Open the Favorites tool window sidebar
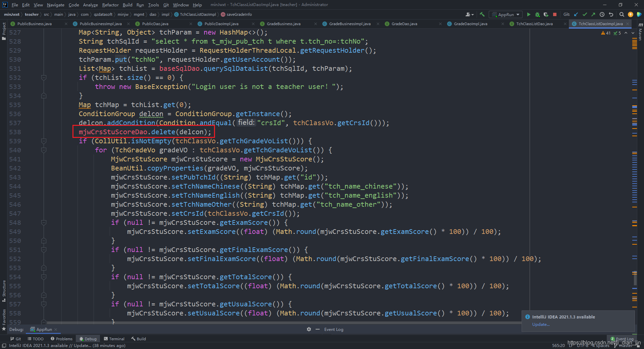Screen dimensions: 644x349 [x=4, y=319]
